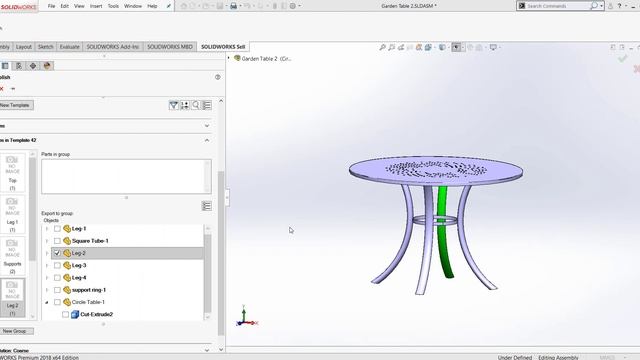Click the pin icon next to the Help menu
The image size is (640, 360).
point(169,6)
